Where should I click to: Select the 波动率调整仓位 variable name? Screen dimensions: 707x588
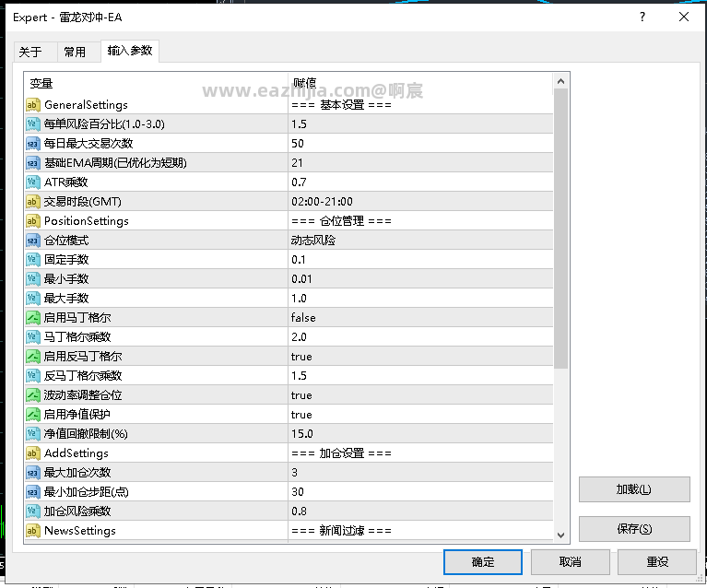point(83,395)
